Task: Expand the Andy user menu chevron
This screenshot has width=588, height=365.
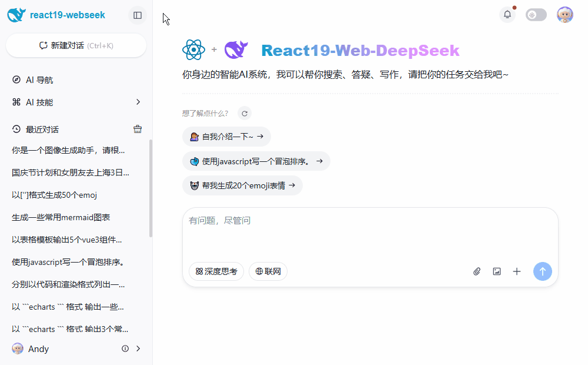Action: [138, 349]
